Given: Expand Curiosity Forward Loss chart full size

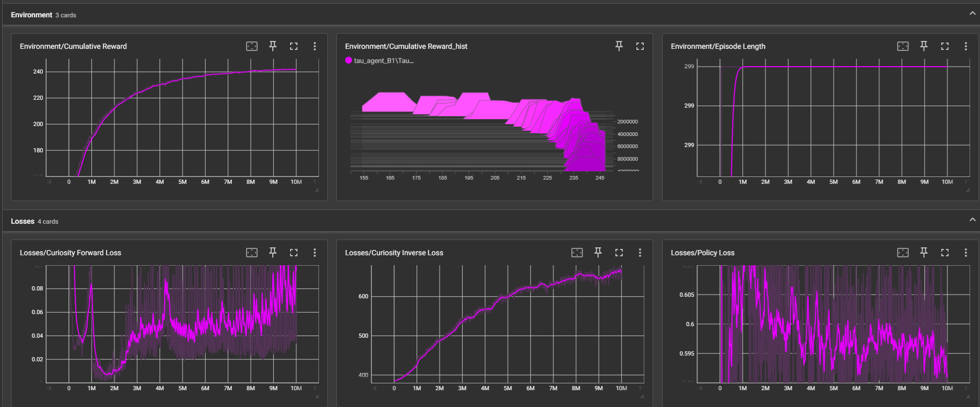Looking at the screenshot, I should coord(294,253).
